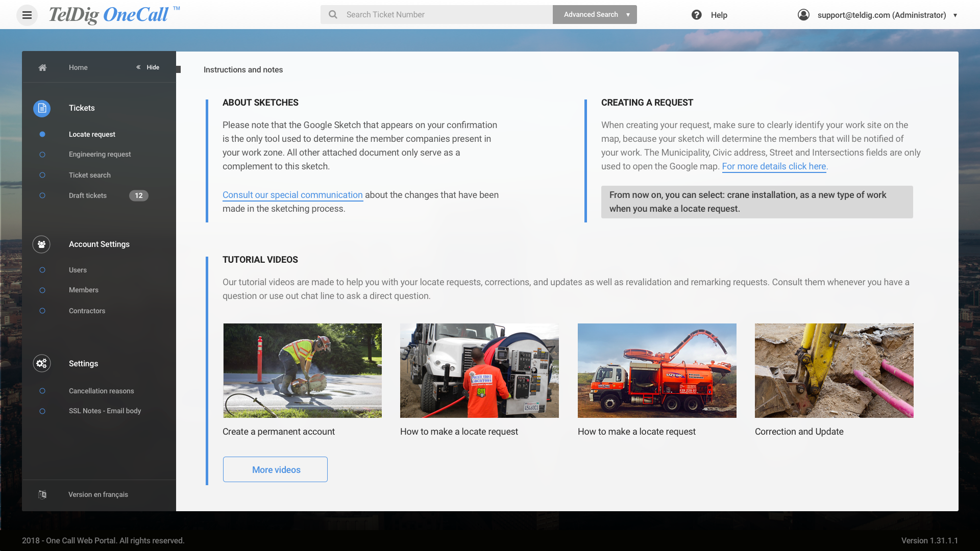The height and width of the screenshot is (551, 980).
Task: Click the Settings gears icon
Action: click(42, 363)
